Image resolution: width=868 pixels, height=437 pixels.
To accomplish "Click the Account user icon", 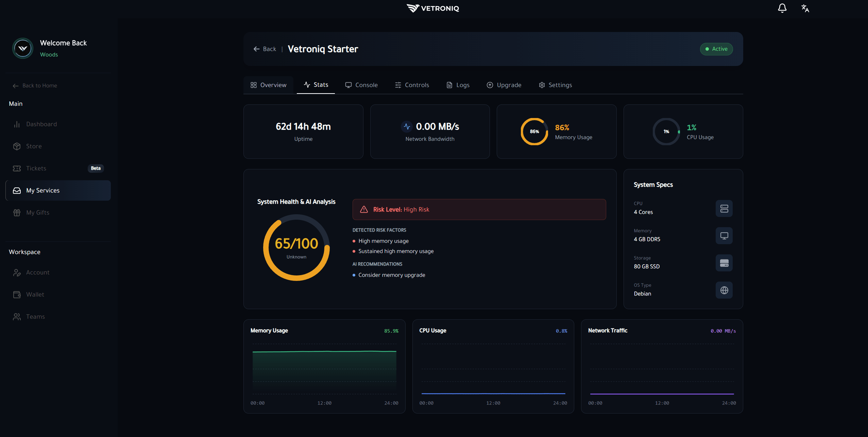I will click(17, 272).
